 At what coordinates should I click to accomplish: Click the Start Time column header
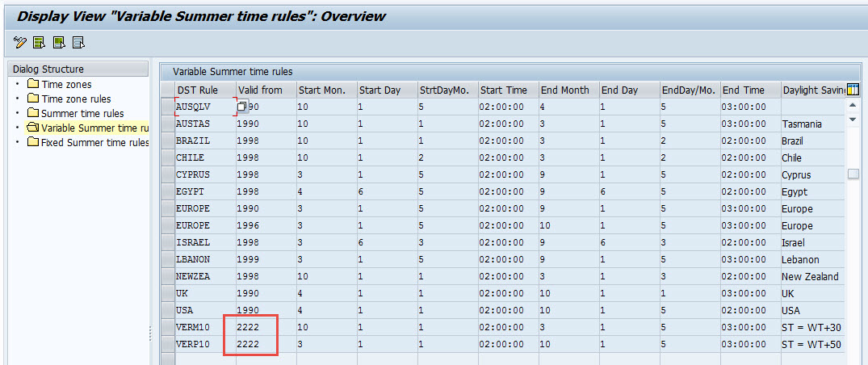coord(509,90)
